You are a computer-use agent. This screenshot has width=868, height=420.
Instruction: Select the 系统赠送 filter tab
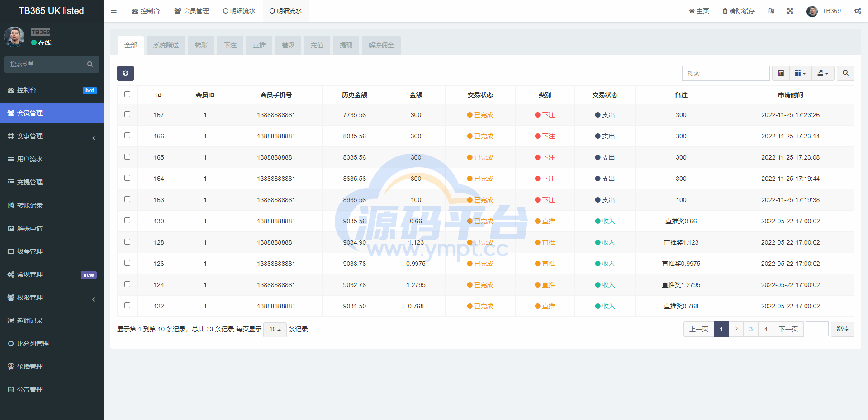166,45
